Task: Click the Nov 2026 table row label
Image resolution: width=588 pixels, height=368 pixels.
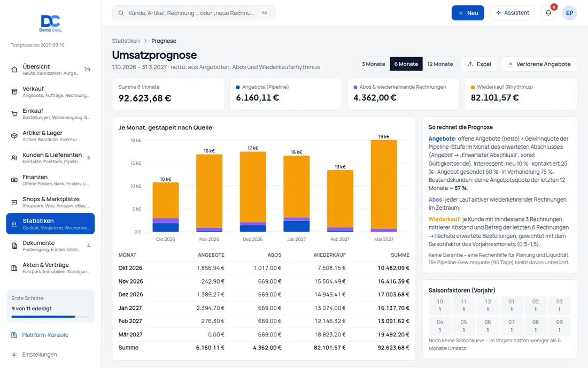Action: (x=130, y=281)
